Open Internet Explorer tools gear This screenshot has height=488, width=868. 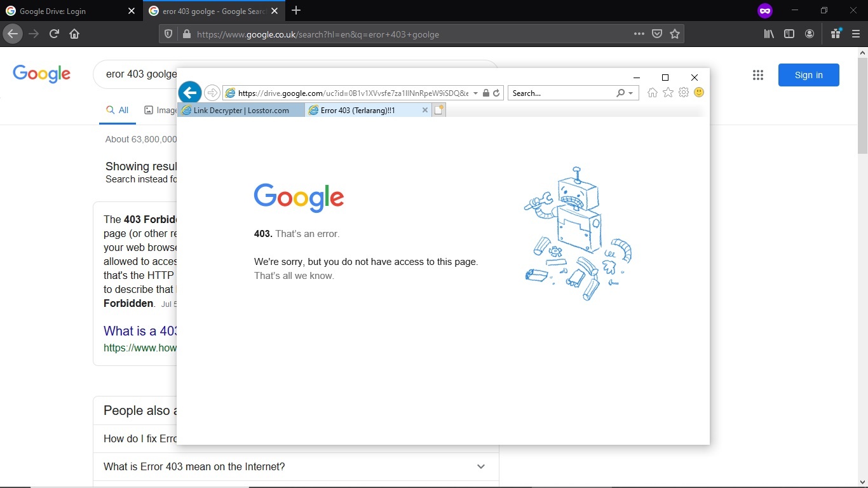(684, 93)
